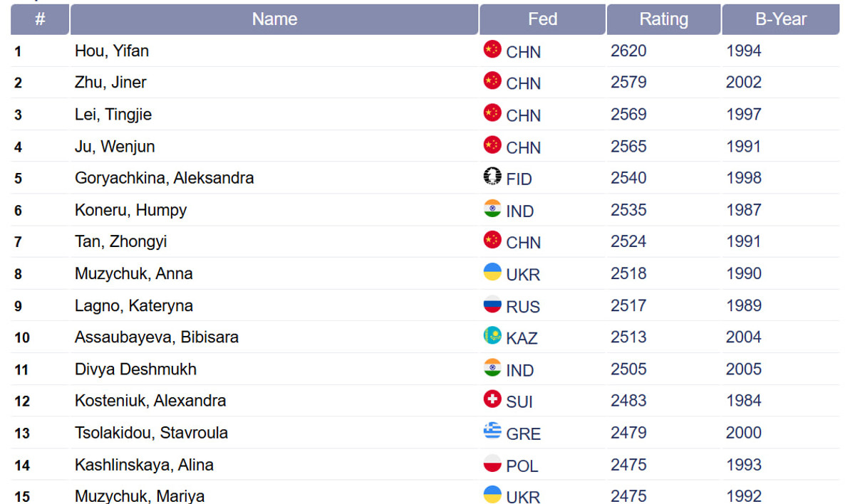
Task: Open player profile for Zhu, Jiner
Action: [x=110, y=83]
